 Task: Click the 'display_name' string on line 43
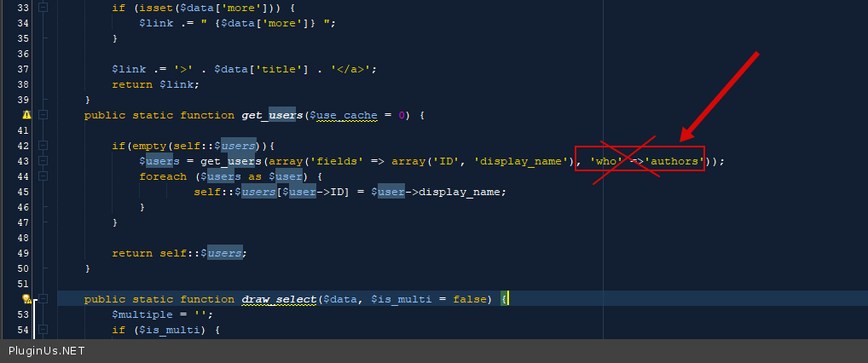(x=522, y=161)
